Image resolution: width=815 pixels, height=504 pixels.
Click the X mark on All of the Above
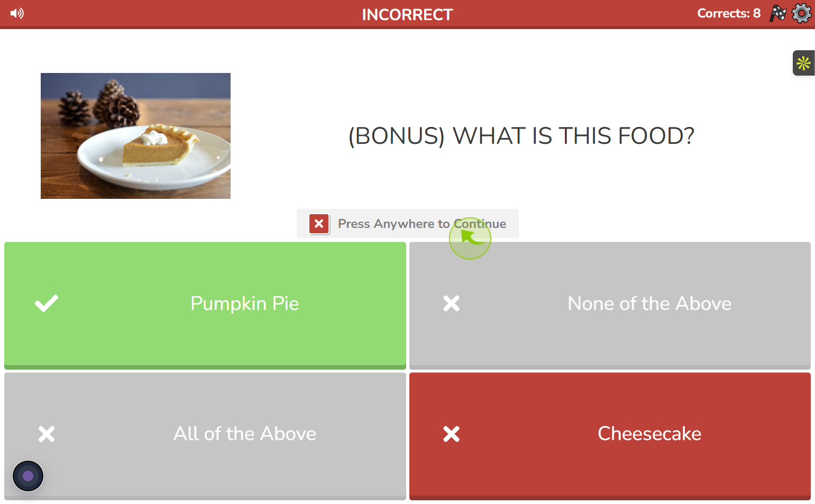(x=47, y=434)
